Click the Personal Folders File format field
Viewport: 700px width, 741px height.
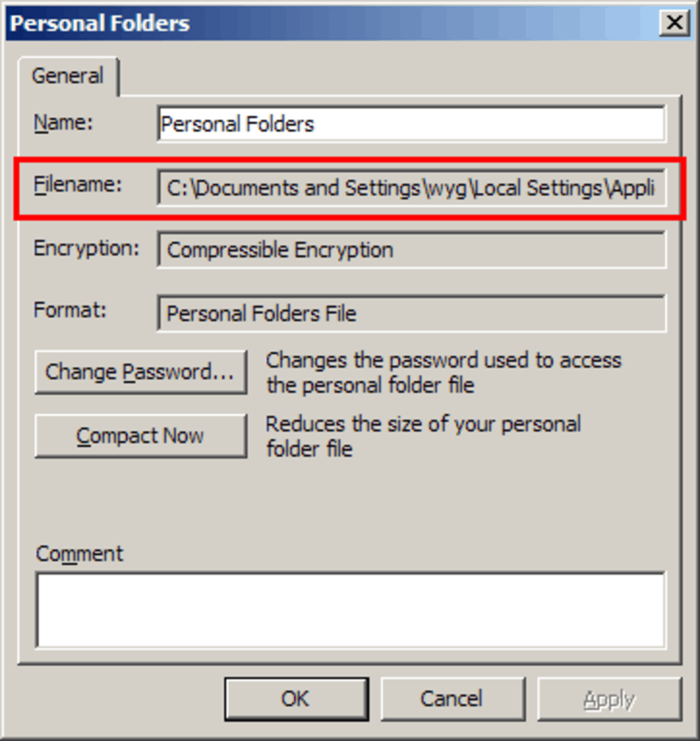click(411, 314)
